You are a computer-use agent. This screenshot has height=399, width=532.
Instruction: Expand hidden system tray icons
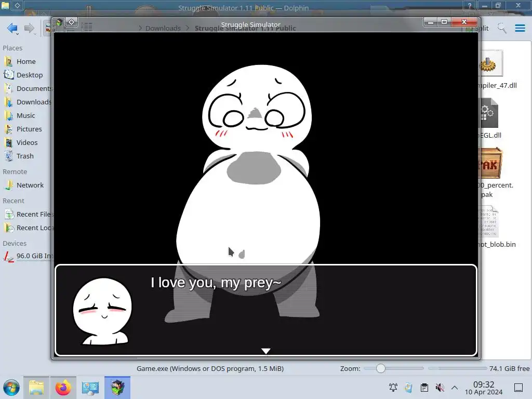[x=455, y=388]
